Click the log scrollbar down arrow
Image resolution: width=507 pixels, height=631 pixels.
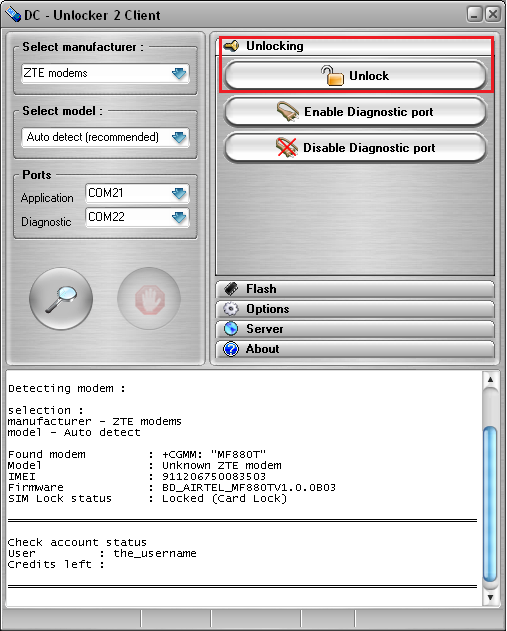(490, 597)
